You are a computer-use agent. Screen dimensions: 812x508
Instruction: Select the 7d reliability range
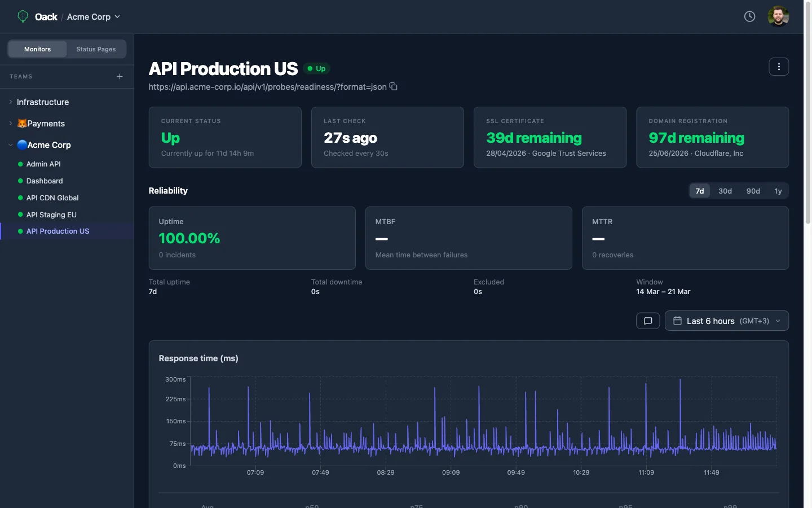point(699,191)
